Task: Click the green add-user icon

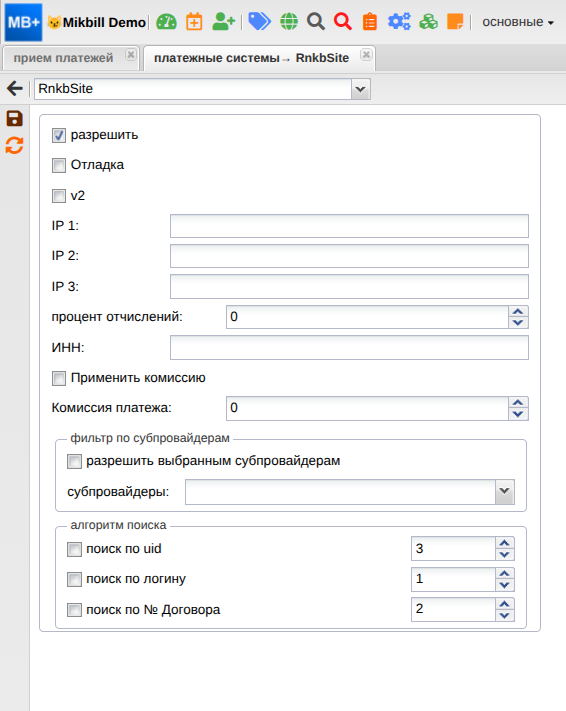Action: coord(224,21)
